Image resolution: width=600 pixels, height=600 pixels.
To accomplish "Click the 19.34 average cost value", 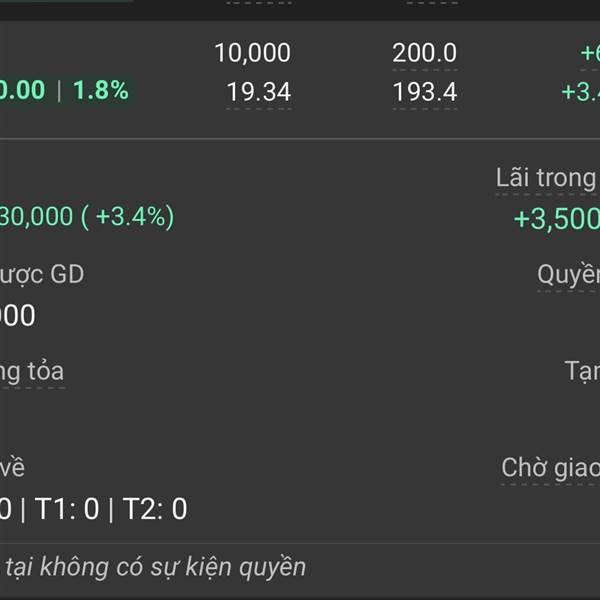I will 259,92.
